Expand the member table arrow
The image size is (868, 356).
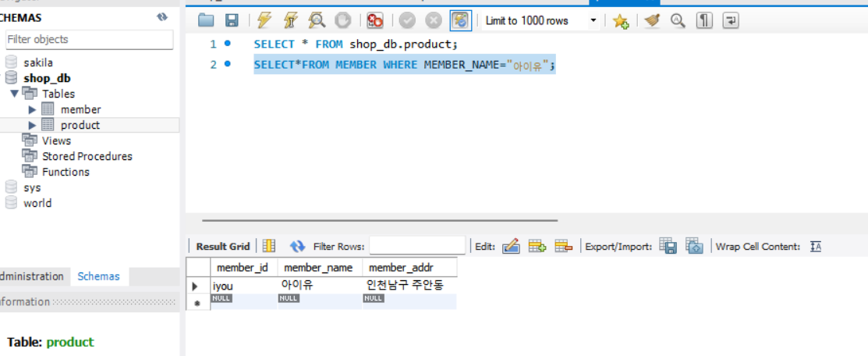tap(32, 109)
